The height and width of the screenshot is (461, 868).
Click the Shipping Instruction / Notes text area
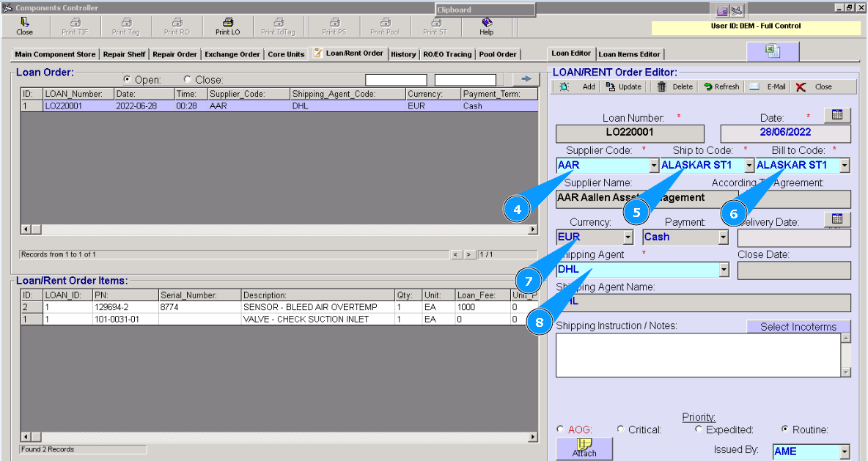click(x=698, y=355)
